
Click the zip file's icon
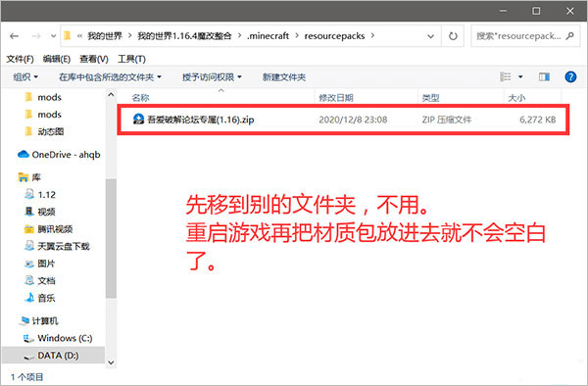coord(138,120)
